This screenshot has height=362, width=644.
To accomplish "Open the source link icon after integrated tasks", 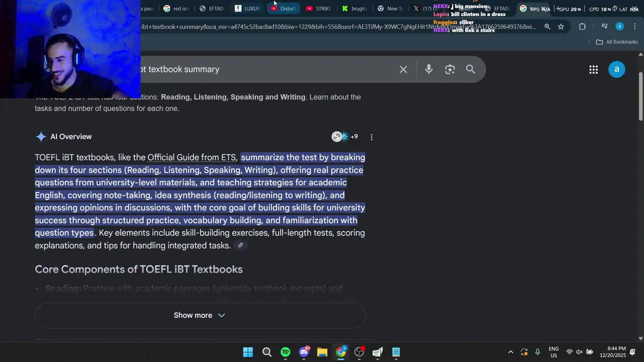I will click(240, 245).
